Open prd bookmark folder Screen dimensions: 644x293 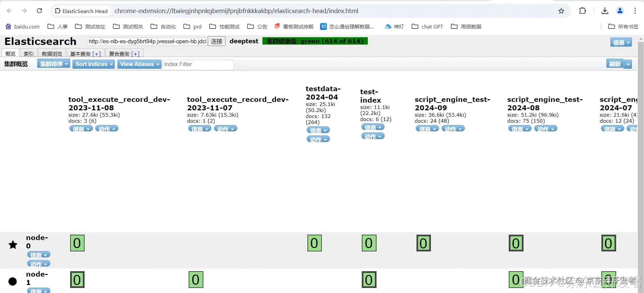tap(193, 26)
